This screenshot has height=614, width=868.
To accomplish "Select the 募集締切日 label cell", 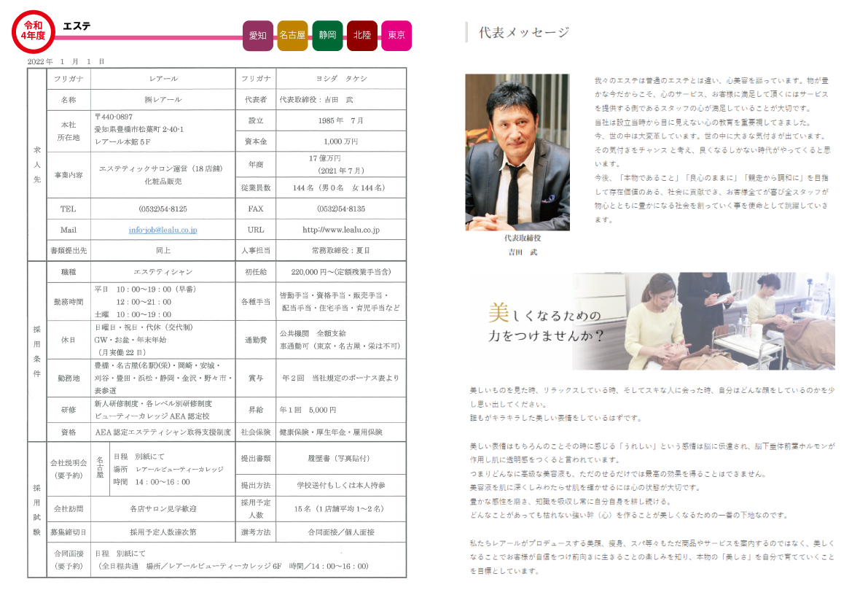I will [69, 532].
